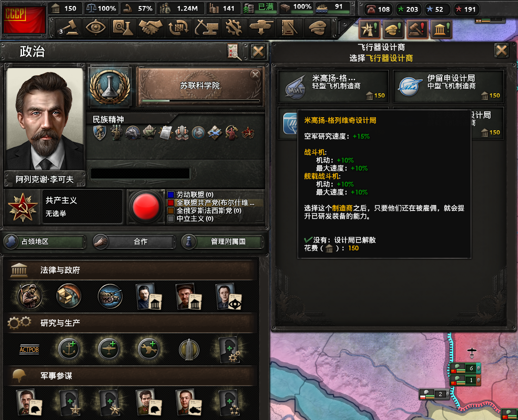
Task: Open the government building alert notification
Action: tap(442, 29)
